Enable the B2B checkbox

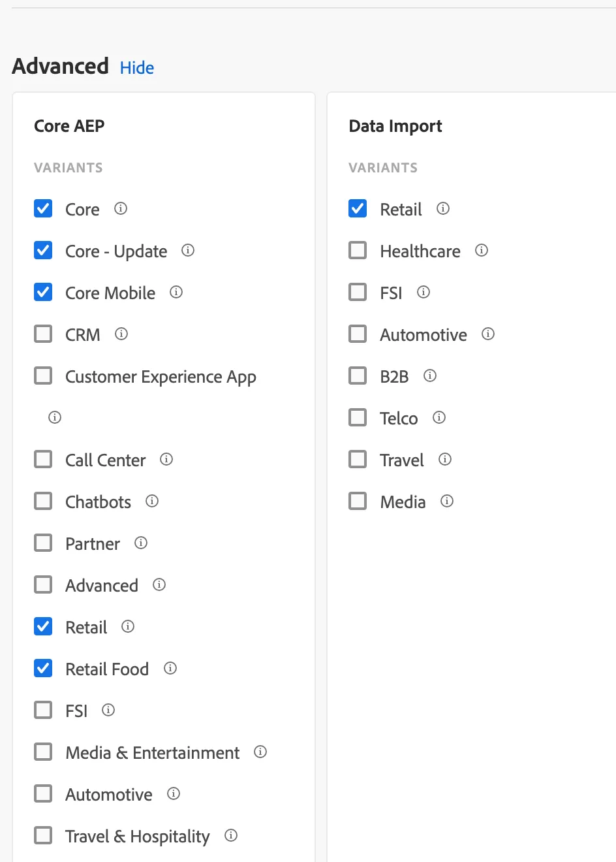[x=358, y=375]
